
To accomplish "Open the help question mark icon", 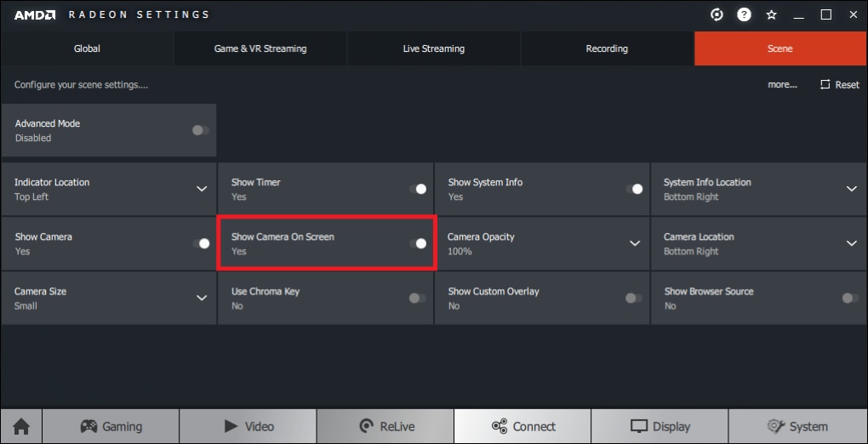I will [x=744, y=15].
